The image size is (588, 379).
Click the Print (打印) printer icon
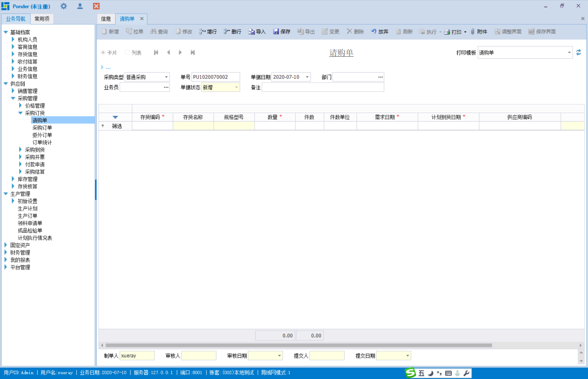pos(447,32)
